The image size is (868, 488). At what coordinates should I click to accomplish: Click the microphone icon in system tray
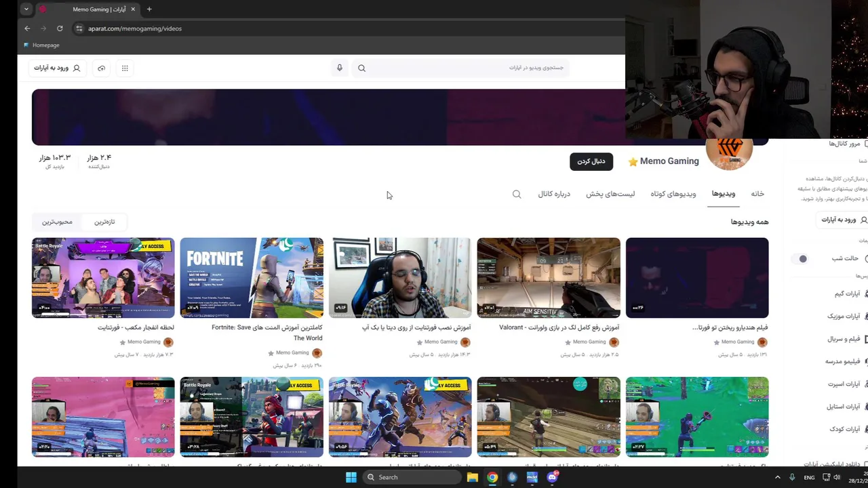792,477
